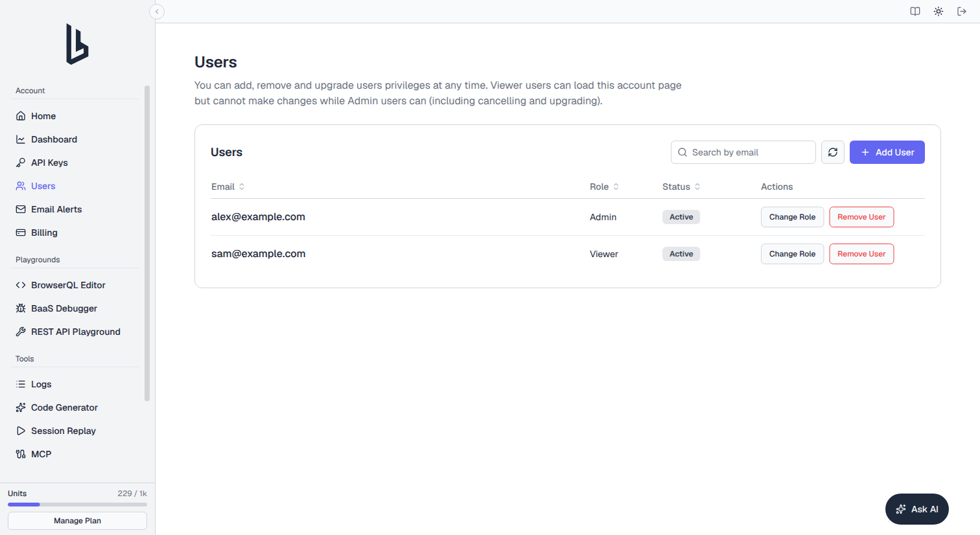Click the Viewer role cell for sam@example.com
The image size is (980, 535).
click(604, 254)
